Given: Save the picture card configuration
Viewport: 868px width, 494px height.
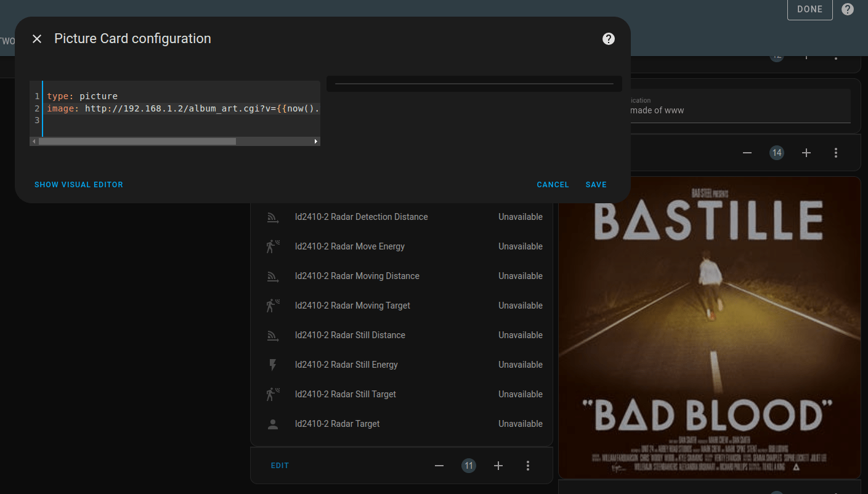Looking at the screenshot, I should (596, 185).
